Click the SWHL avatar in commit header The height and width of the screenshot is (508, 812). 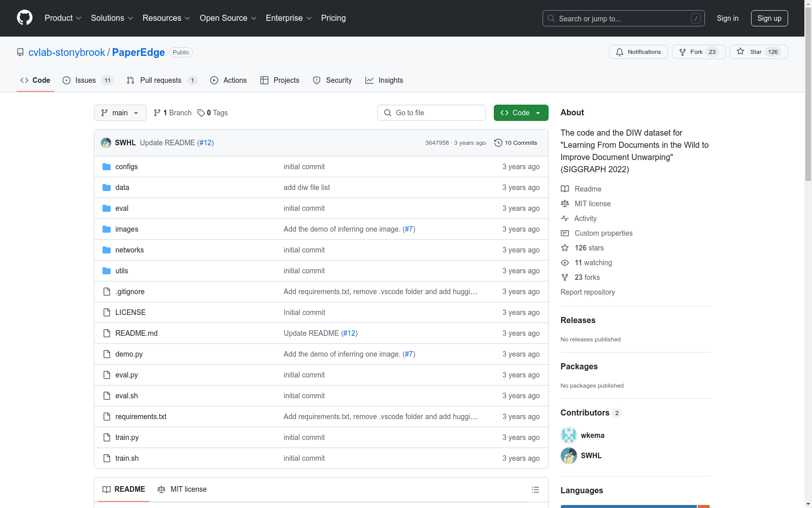tap(106, 143)
